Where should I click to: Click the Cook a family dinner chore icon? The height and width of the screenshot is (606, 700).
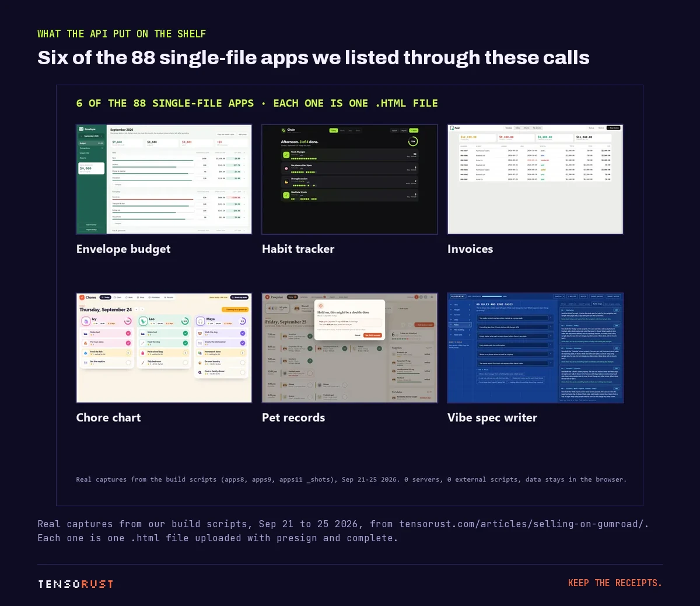pyautogui.click(x=200, y=372)
